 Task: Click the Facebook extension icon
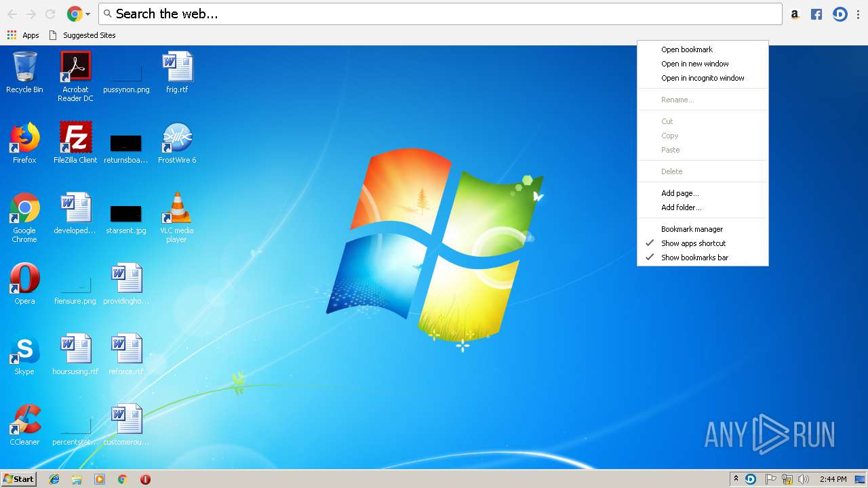pyautogui.click(x=816, y=14)
